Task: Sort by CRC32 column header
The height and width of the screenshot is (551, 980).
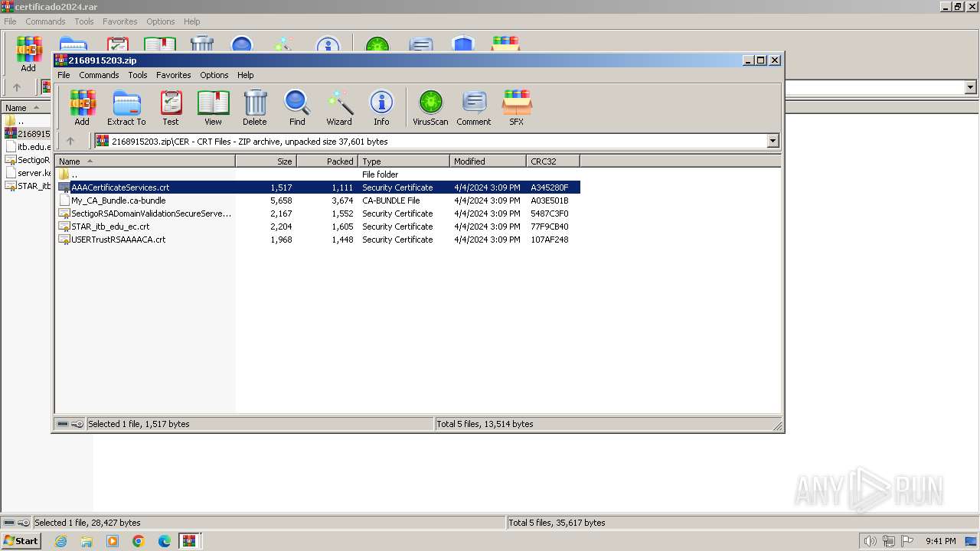Action: tap(553, 161)
